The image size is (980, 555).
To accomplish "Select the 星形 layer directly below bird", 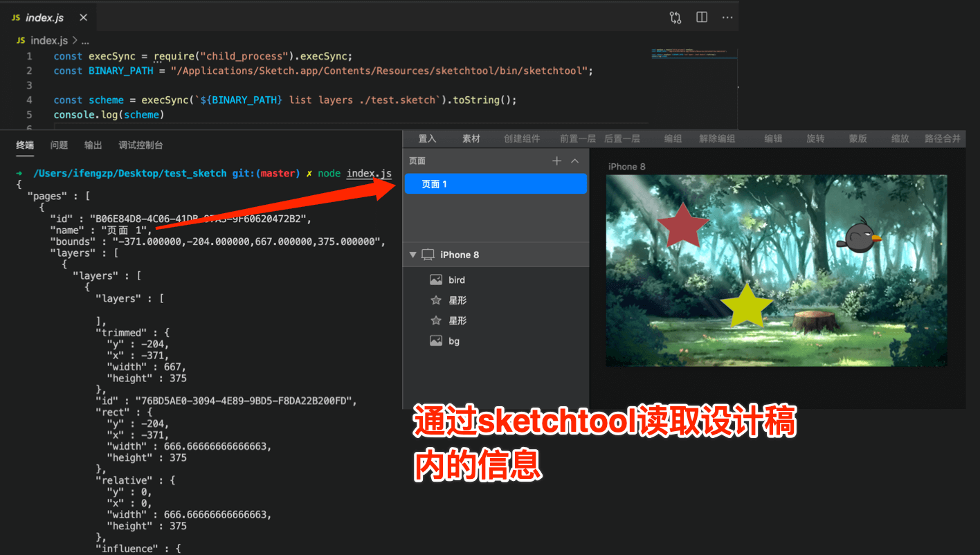I will point(496,300).
